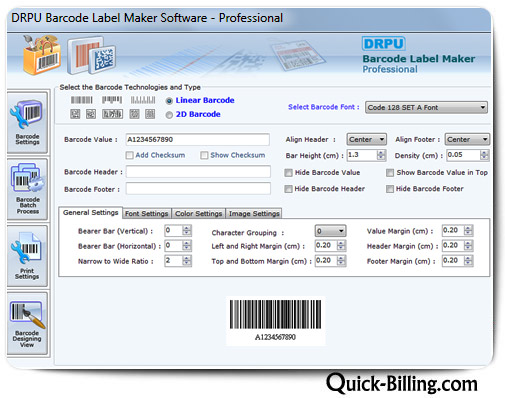Enable the Add Checksum checkbox
The image size is (505, 398).
click(130, 155)
